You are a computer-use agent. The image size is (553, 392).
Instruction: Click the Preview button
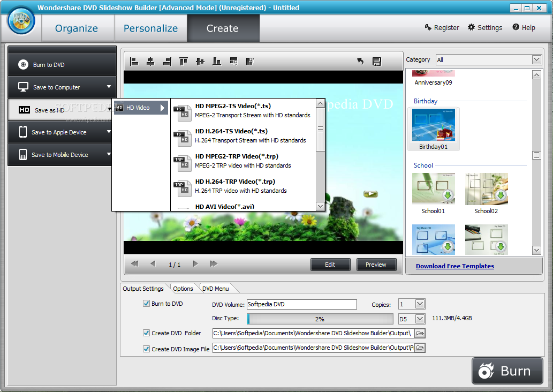[376, 265]
